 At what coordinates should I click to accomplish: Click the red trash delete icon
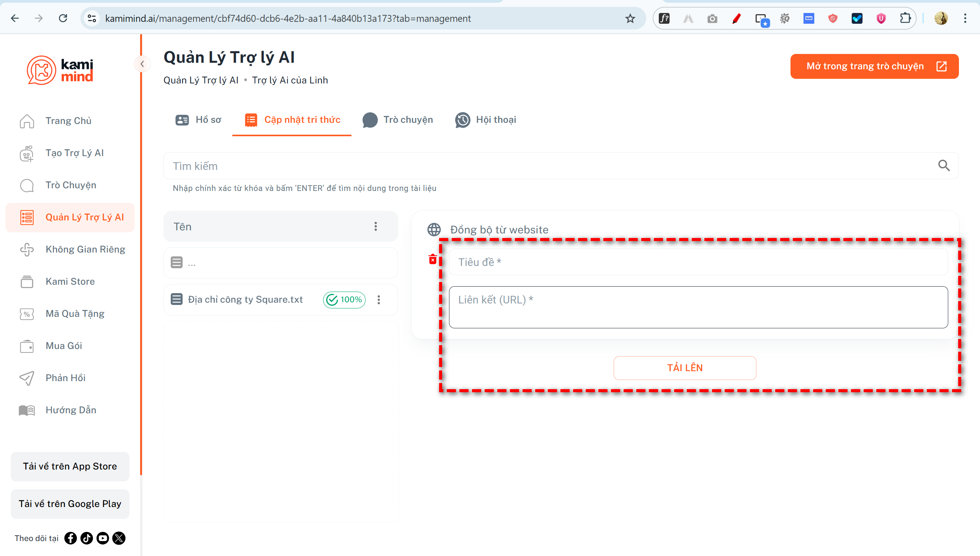[433, 259]
